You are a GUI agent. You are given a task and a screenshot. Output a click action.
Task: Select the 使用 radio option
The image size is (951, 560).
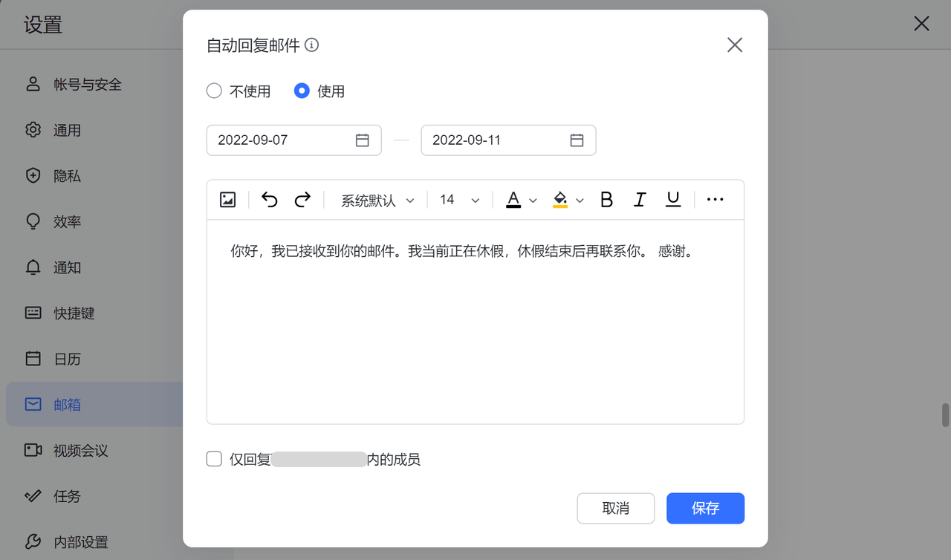click(302, 91)
